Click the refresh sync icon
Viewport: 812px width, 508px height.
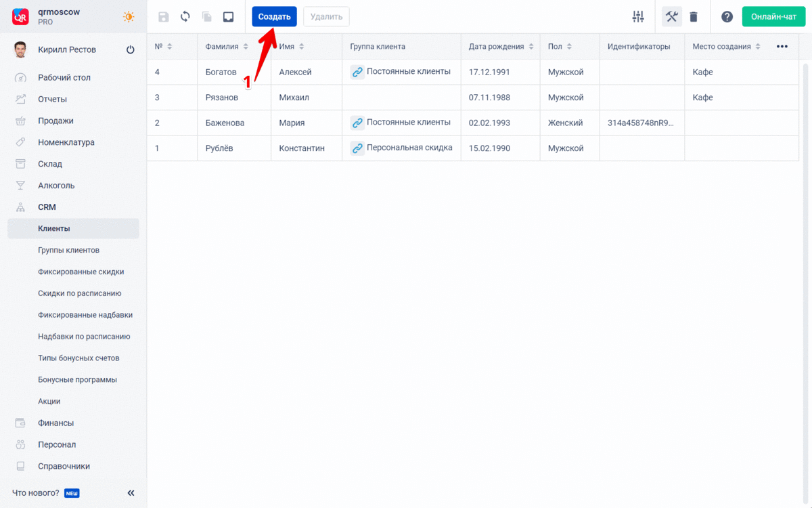coord(185,17)
